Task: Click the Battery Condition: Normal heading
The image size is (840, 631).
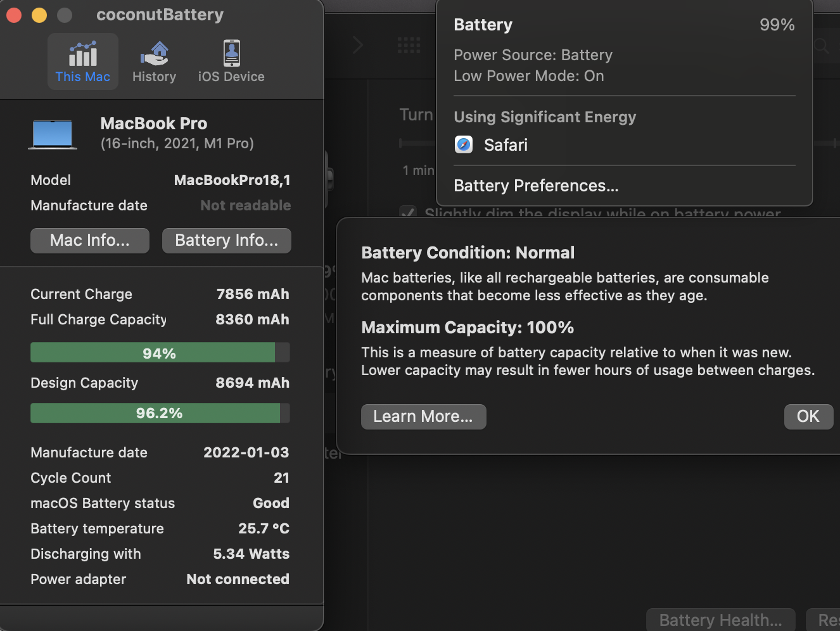Action: (x=468, y=253)
